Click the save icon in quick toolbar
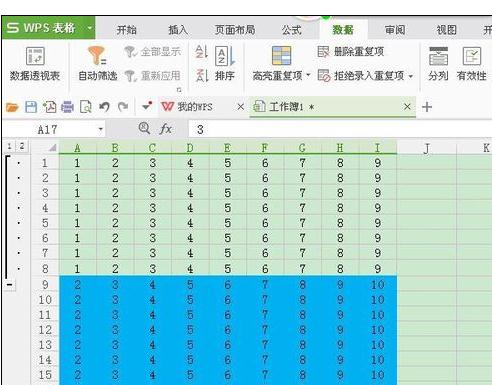The width and height of the screenshot is (492, 385). pos(31,107)
